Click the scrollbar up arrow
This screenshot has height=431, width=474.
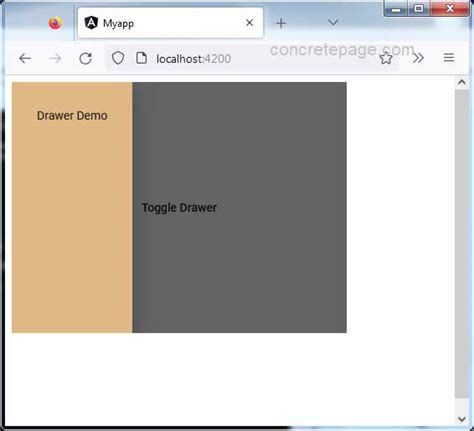pyautogui.click(x=462, y=82)
